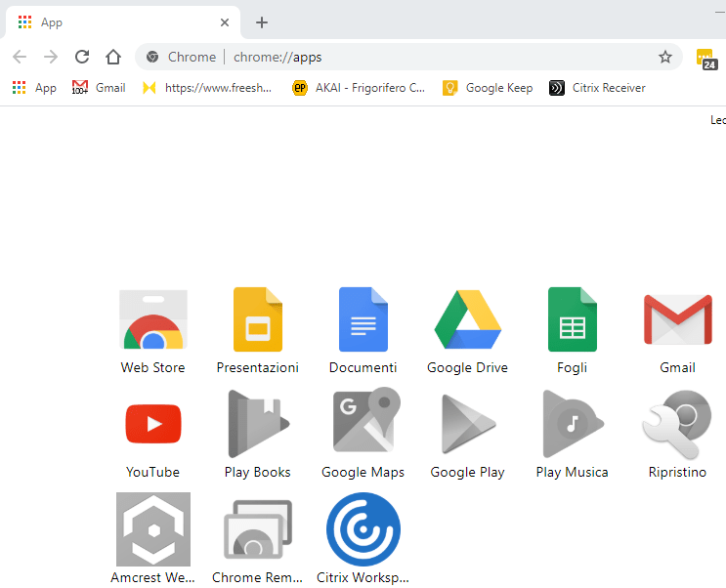Open the Citrix Receiver bookmark

[597, 88]
